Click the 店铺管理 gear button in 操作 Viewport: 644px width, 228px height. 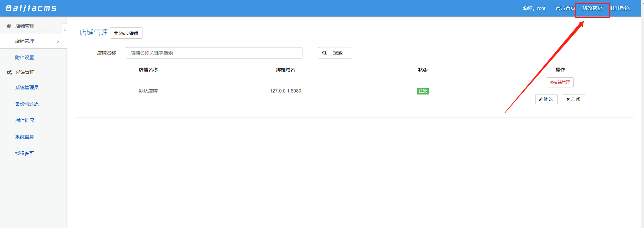click(x=560, y=82)
